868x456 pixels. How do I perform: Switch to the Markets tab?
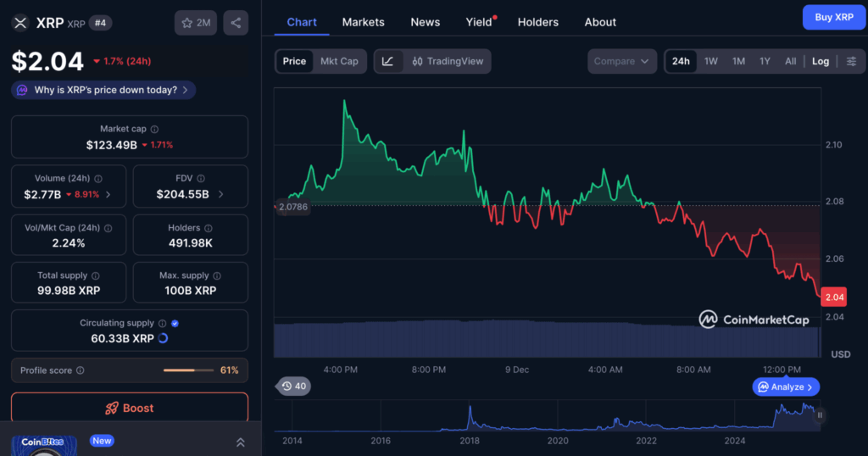point(363,22)
